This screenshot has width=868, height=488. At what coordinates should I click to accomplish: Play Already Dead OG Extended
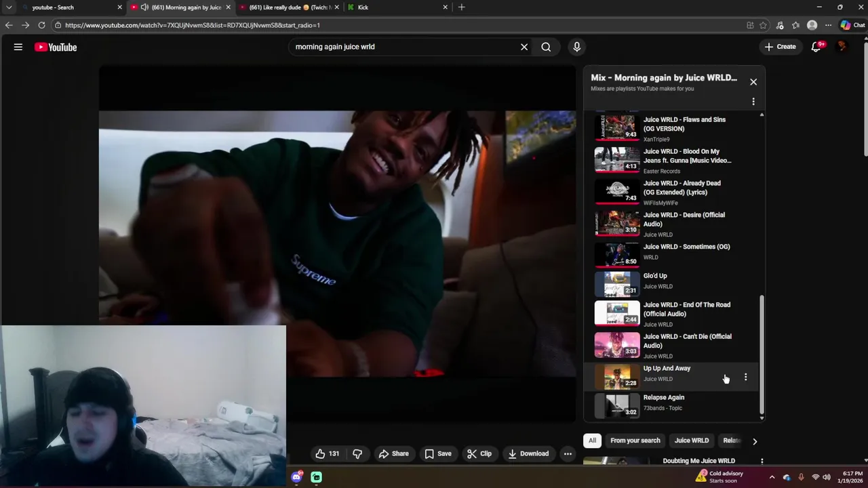pyautogui.click(x=671, y=192)
